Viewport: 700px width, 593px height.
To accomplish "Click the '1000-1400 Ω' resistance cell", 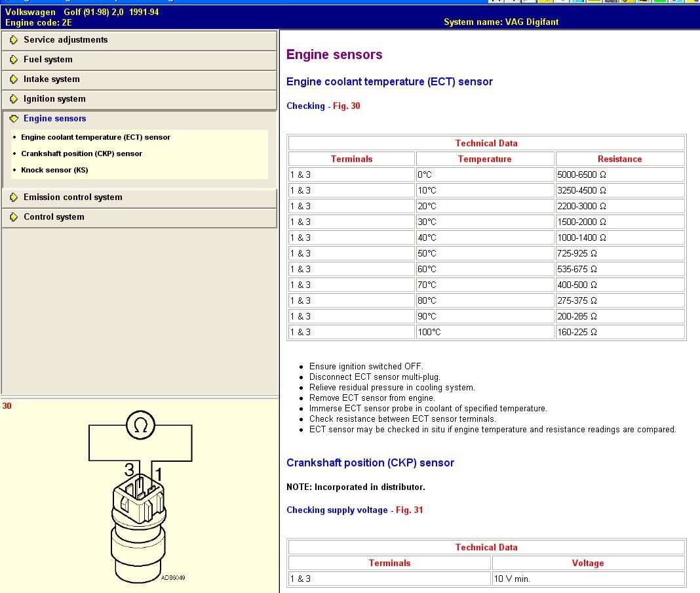I will coord(619,237).
